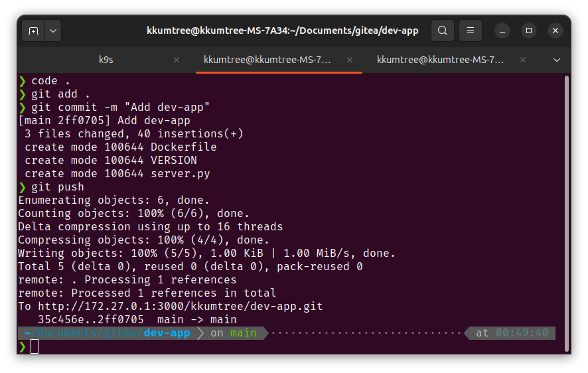Click the 'git commit -m "Add dev-app"' command
This screenshot has width=588, height=373.
pos(120,108)
